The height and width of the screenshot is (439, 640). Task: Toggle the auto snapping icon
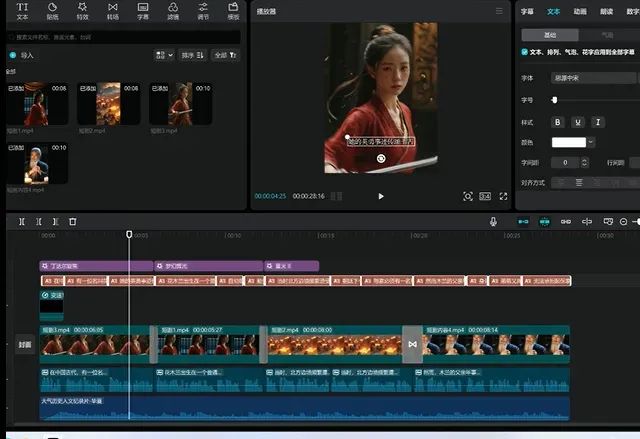(x=544, y=222)
